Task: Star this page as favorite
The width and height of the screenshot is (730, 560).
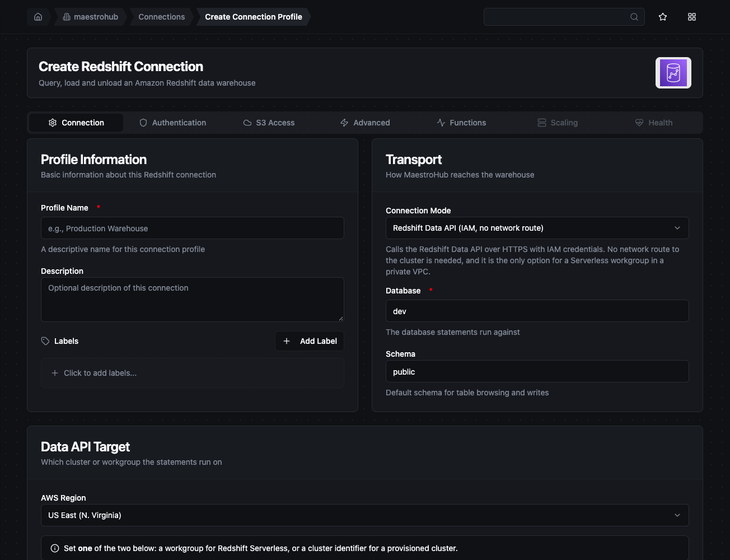Action: pos(663,17)
